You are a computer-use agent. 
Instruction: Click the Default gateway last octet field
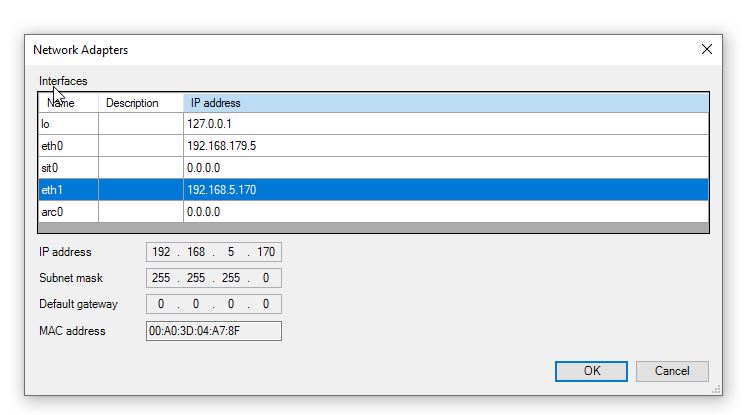pyautogui.click(x=266, y=304)
